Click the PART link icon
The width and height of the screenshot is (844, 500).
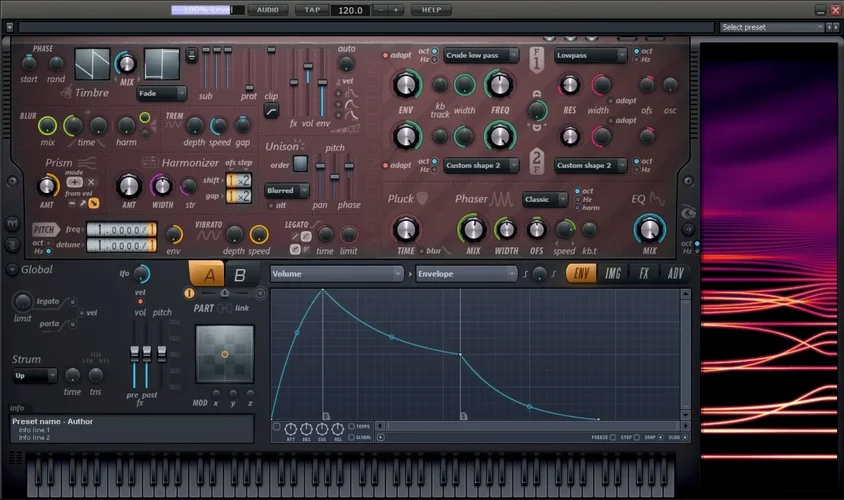[x=226, y=308]
